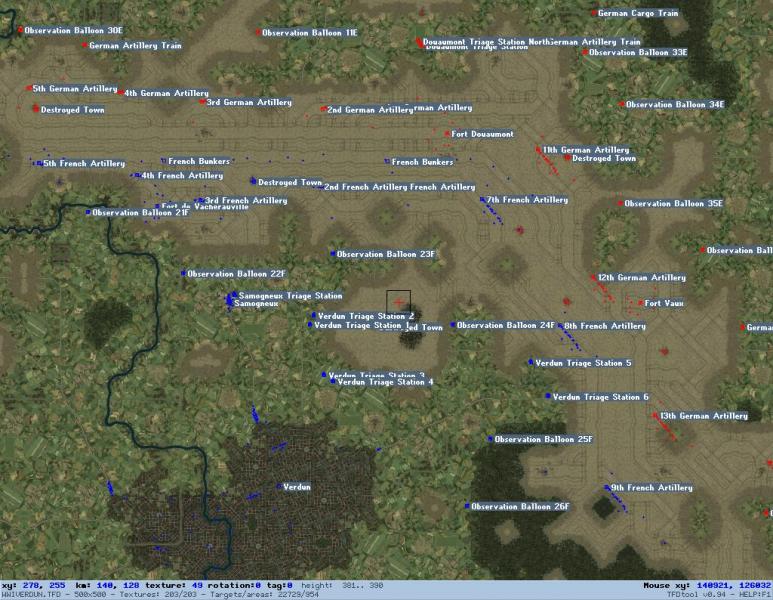Click the Observation Balloon 22F marker

[x=183, y=273]
